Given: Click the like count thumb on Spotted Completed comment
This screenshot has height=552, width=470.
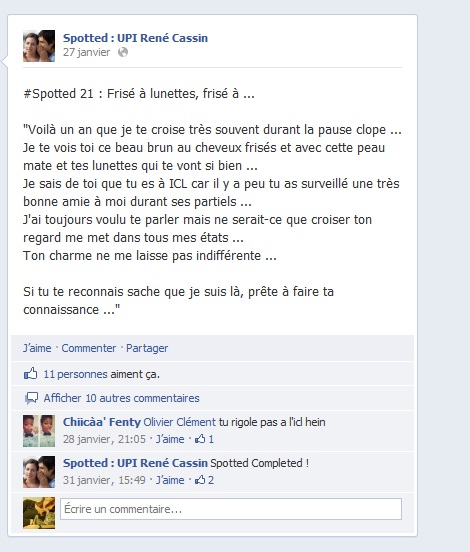Looking at the screenshot, I should pos(200,480).
